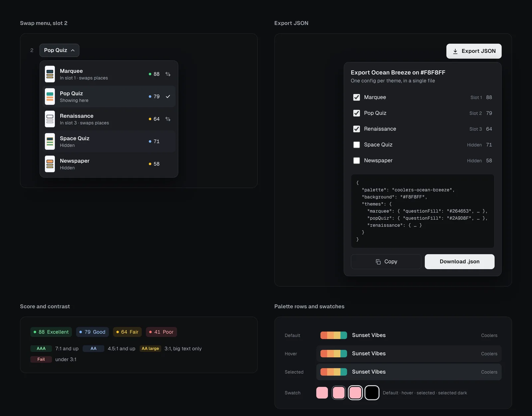Uncheck the Marquee export checkbox
The height and width of the screenshot is (416, 532).
(x=356, y=97)
